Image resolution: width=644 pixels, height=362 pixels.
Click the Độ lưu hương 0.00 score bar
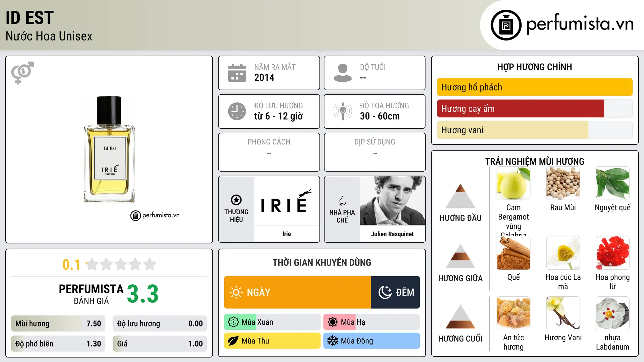point(160,324)
